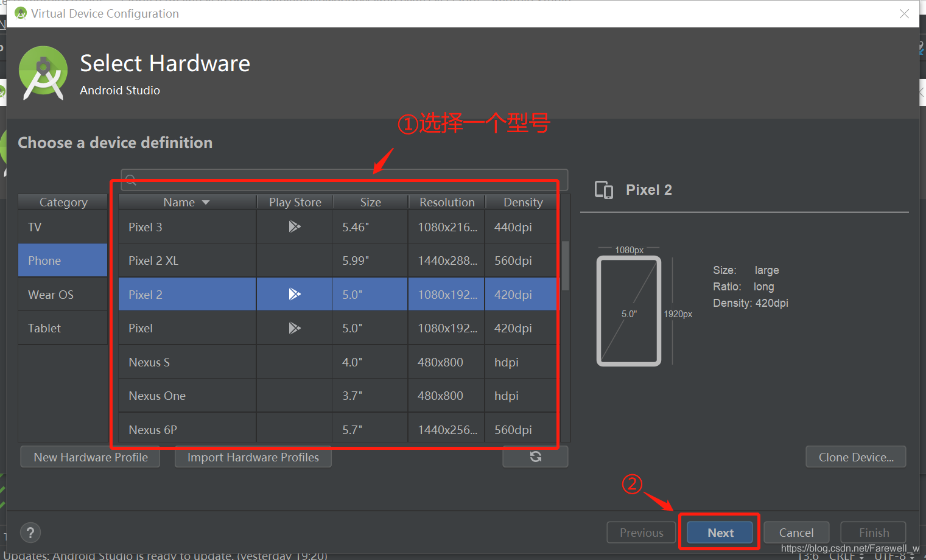Click the Previous button
The image size is (926, 560).
coord(642,533)
